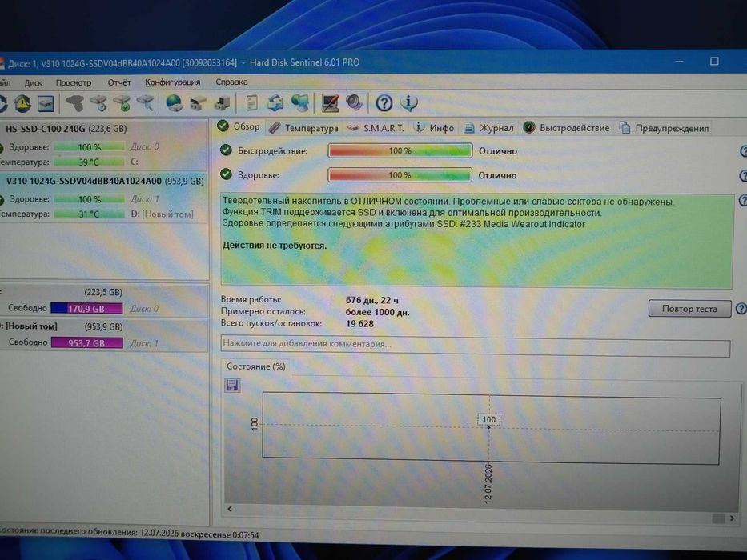Click the disk with clock test icon

coord(98,103)
